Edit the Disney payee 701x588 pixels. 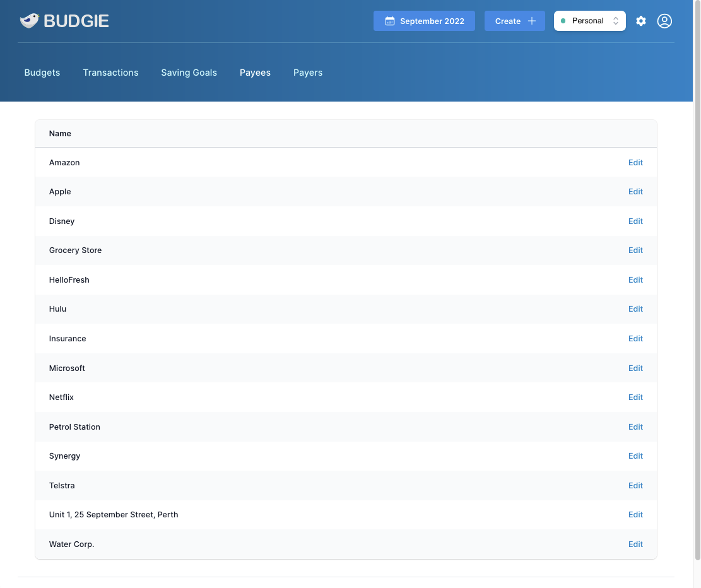635,221
